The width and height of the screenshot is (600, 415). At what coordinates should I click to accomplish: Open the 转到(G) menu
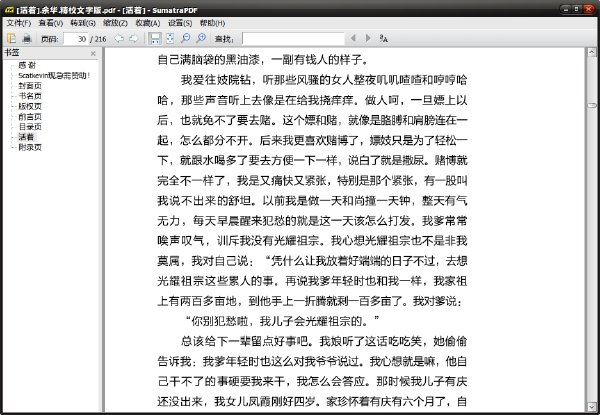pyautogui.click(x=83, y=23)
